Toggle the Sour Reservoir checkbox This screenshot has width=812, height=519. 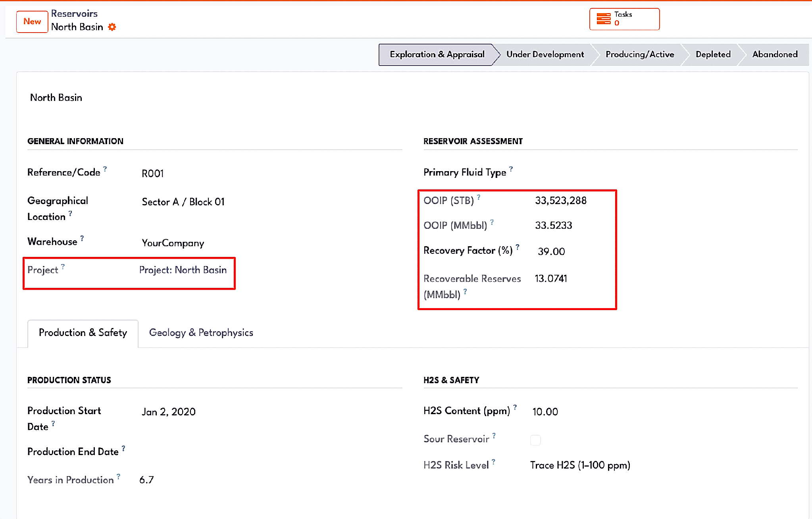click(535, 440)
